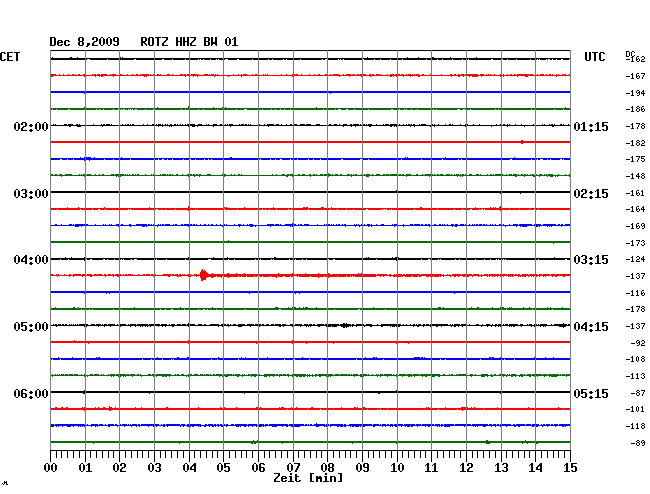This screenshot has height=494, width=650.
Task: Click the date label Dec 8,2009
Action: 85,42
